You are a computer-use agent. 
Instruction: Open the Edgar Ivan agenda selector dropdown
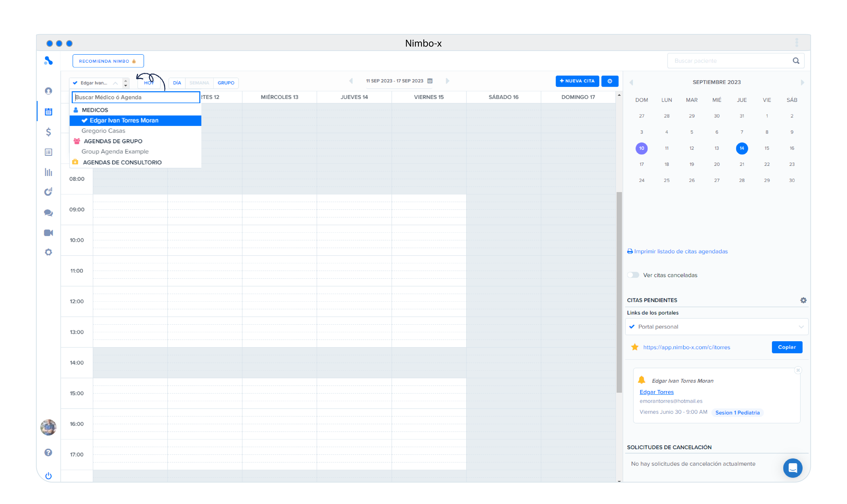click(96, 83)
